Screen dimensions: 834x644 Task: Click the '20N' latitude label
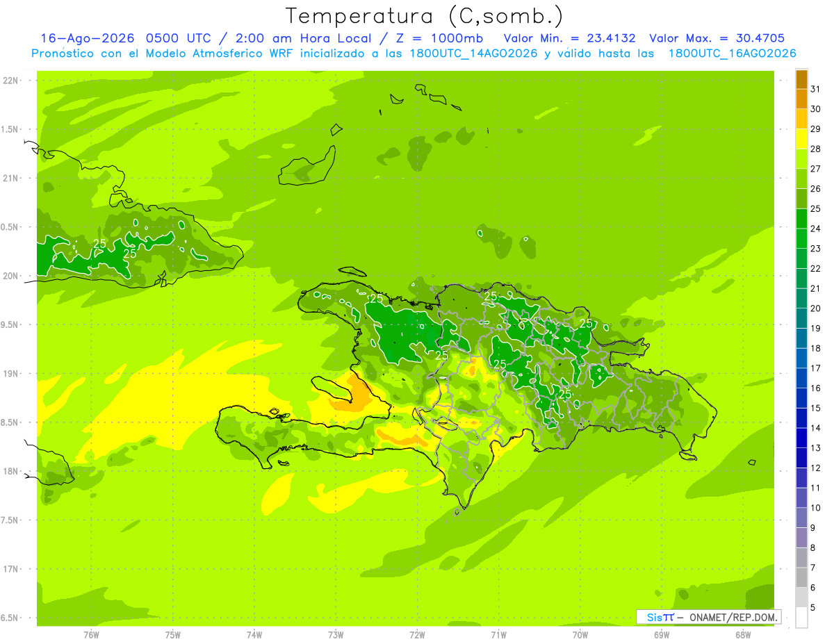10,276
